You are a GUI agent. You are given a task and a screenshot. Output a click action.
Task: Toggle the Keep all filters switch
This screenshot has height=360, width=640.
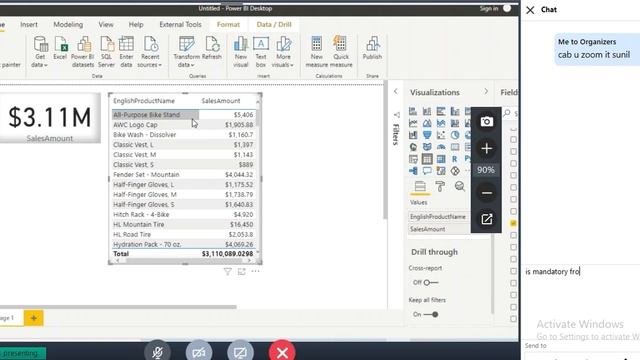pyautogui.click(x=431, y=315)
